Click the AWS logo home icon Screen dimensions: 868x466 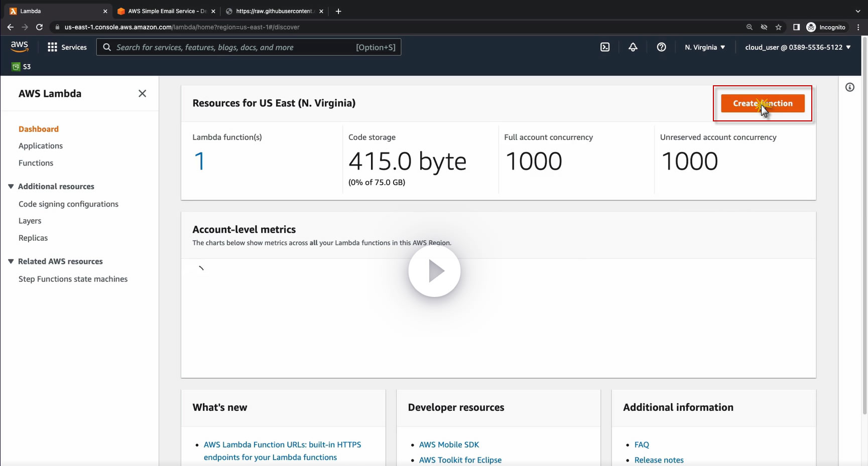(20, 47)
